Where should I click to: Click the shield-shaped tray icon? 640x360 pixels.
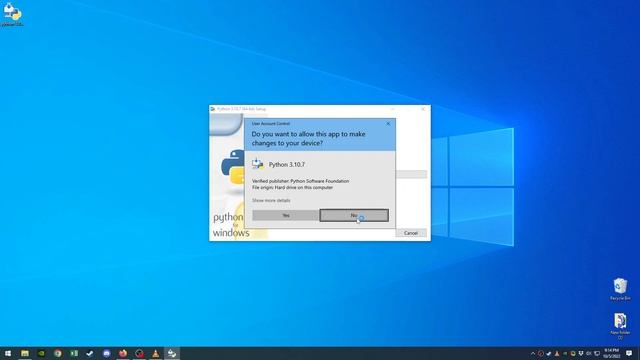pos(581,353)
